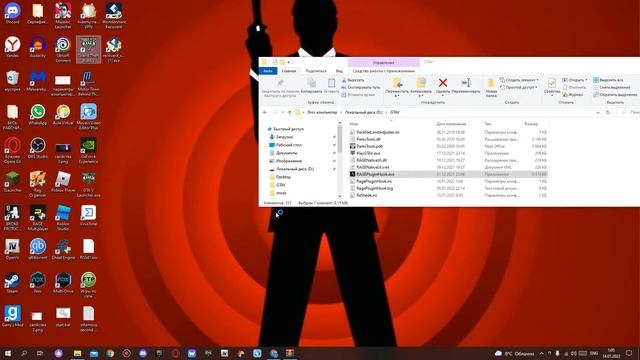The width and height of the screenshot is (640, 360).
Task: Expand the address bar history dropdown
Action: [x=598, y=112]
